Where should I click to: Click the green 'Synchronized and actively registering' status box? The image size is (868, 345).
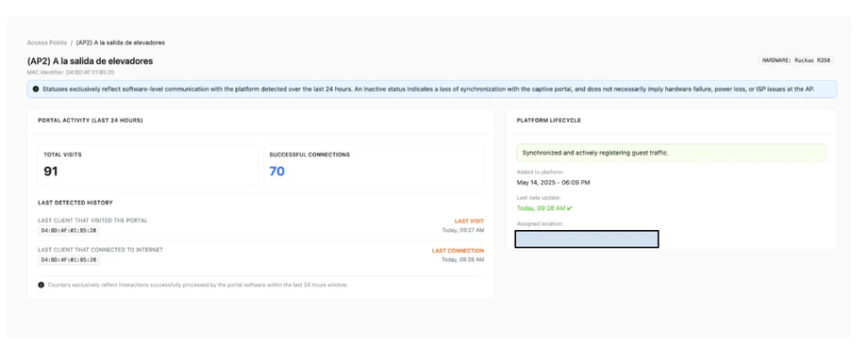(x=671, y=153)
